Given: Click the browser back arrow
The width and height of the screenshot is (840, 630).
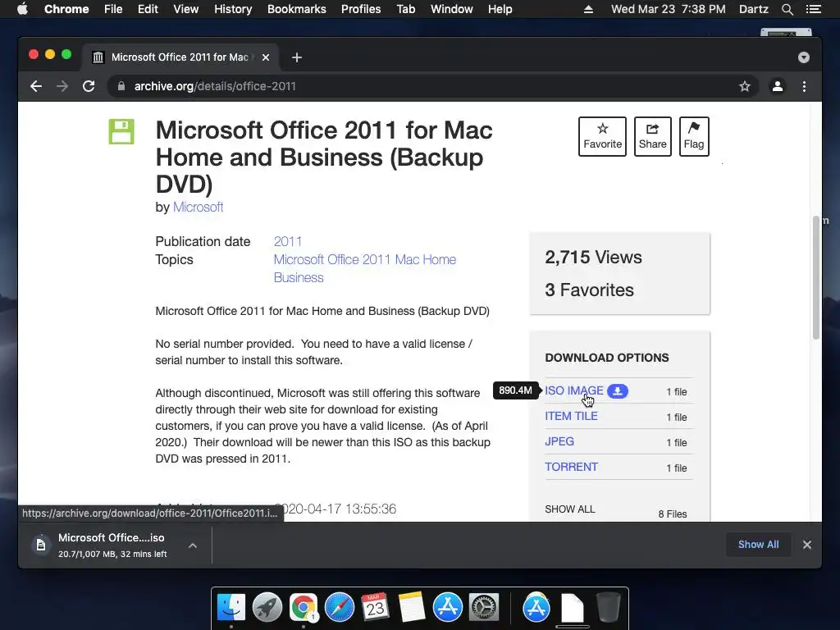Looking at the screenshot, I should click(x=36, y=86).
